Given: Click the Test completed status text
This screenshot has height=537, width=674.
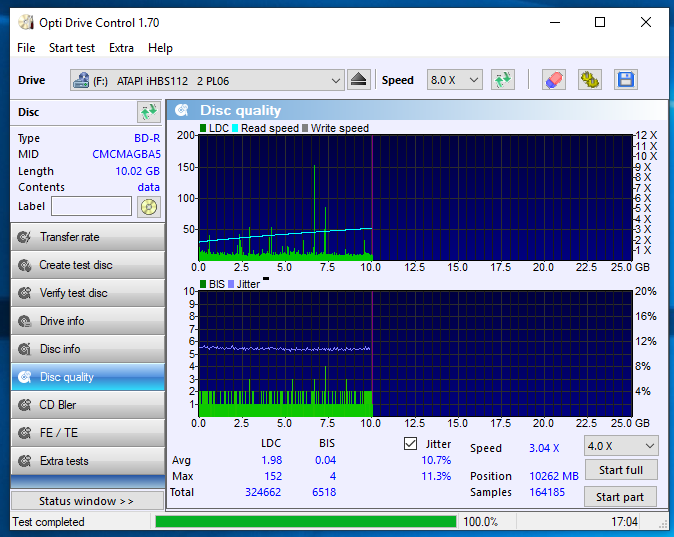Looking at the screenshot, I should [49, 522].
